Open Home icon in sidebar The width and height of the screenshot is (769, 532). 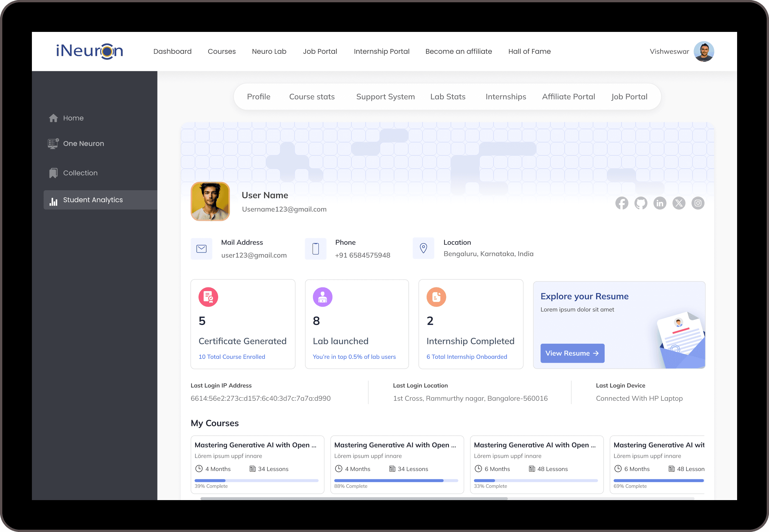pyautogui.click(x=53, y=118)
